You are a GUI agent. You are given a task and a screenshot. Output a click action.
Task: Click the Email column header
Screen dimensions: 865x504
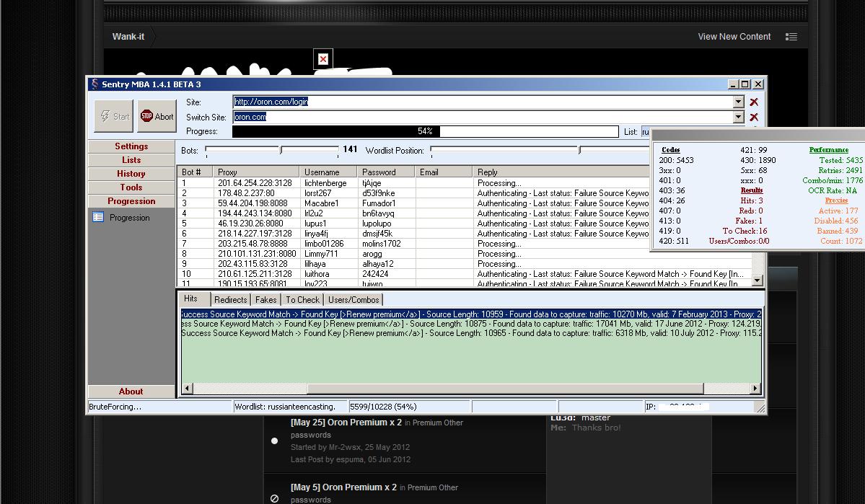tap(444, 172)
